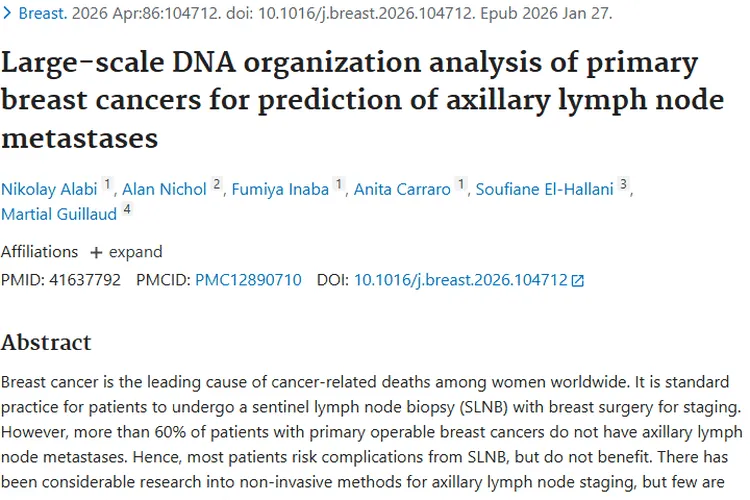Open the DOI 10.1016/j.breast.2026.104712 link
The image size is (750, 500).
coord(460,280)
